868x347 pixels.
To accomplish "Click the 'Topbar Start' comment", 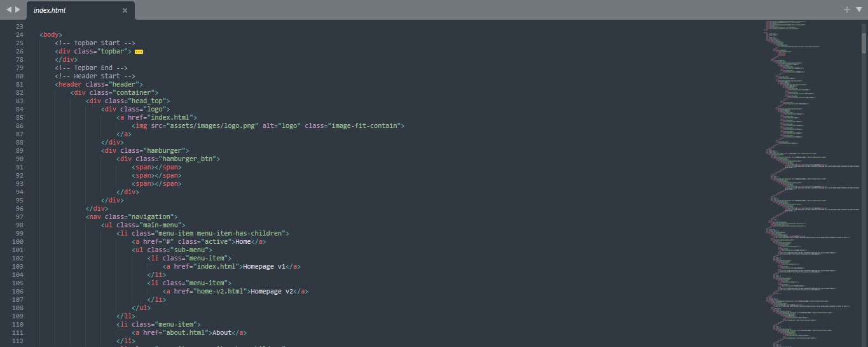I will point(95,43).
